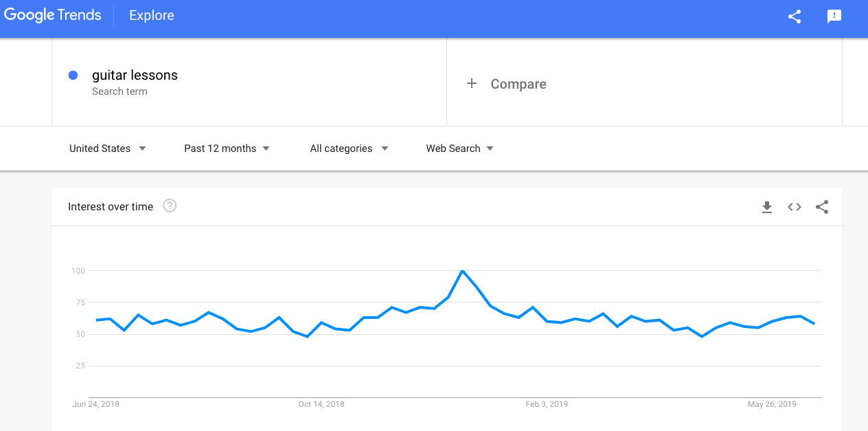The width and height of the screenshot is (868, 431).
Task: Click the Feb 3, 2019 axis label
Action: pyautogui.click(x=547, y=404)
